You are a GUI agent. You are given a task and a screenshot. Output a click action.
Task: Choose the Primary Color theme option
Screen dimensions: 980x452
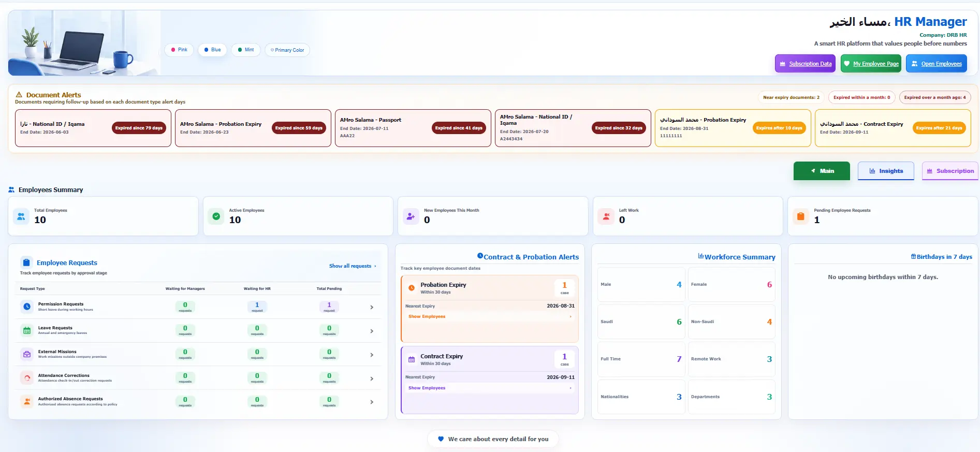point(287,50)
